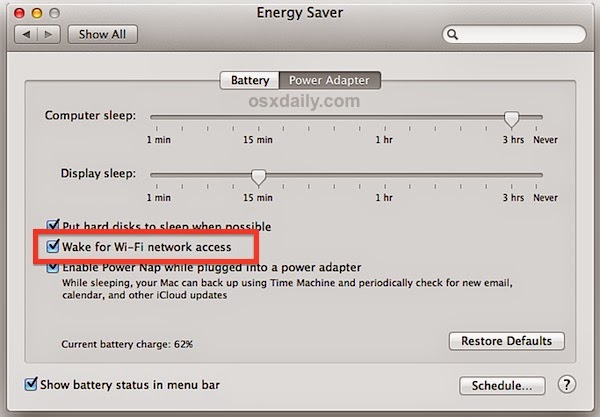Go forward with the right arrow button
The width and height of the screenshot is (600, 417).
49,35
